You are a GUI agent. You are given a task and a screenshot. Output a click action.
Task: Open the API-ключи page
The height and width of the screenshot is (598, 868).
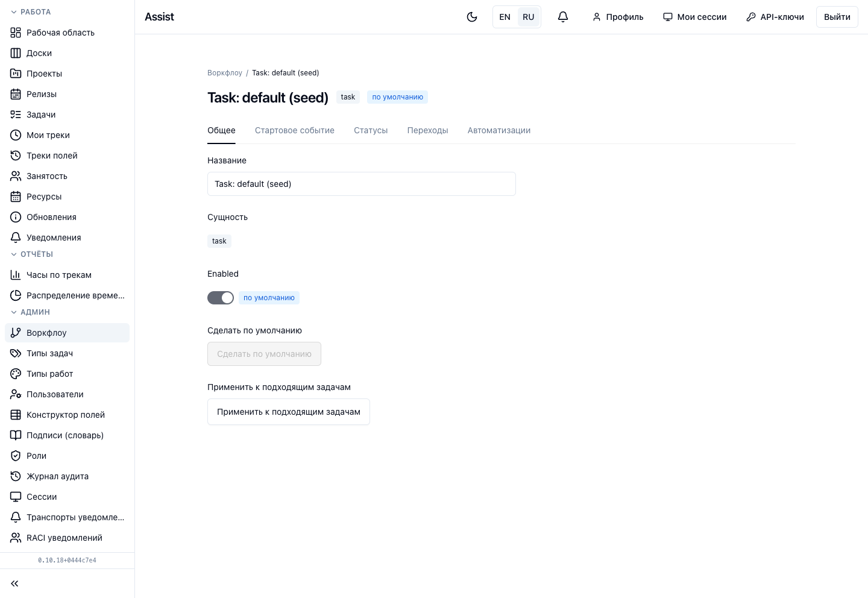point(775,17)
